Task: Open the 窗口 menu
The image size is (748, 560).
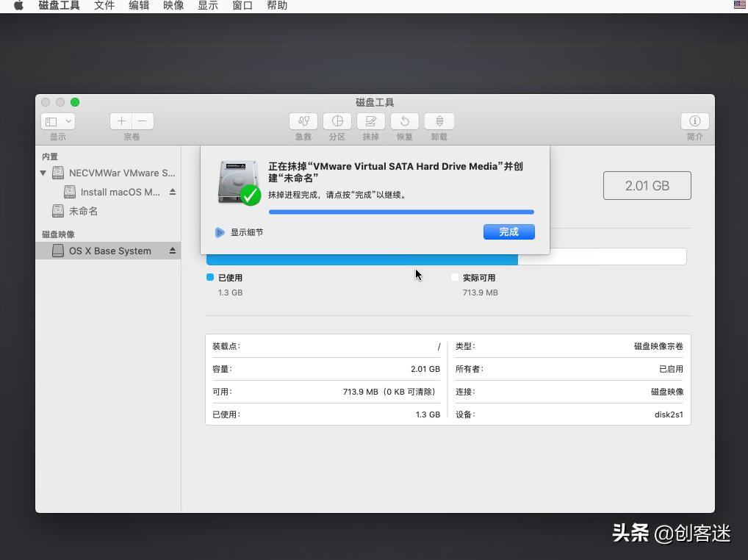Action: point(242,5)
